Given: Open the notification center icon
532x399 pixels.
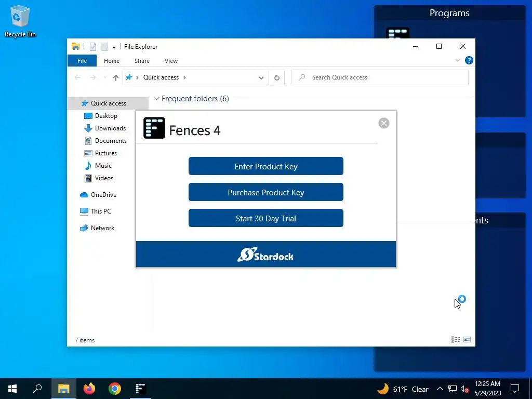Looking at the screenshot, I should click(515, 389).
